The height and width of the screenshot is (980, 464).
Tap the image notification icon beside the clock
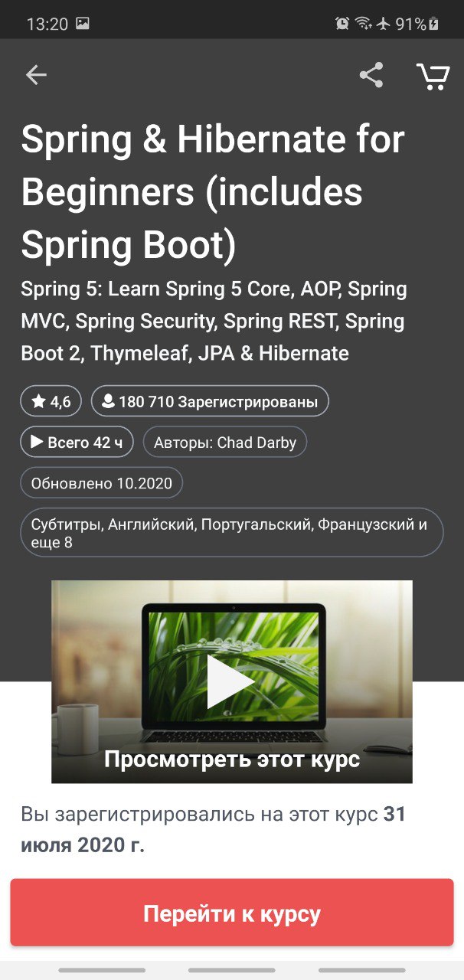pyautogui.click(x=82, y=24)
